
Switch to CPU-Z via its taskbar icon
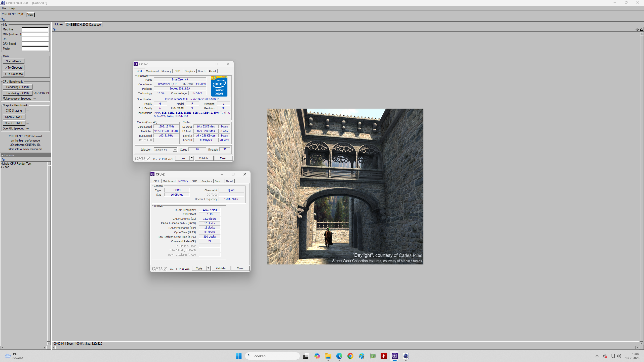click(395, 356)
